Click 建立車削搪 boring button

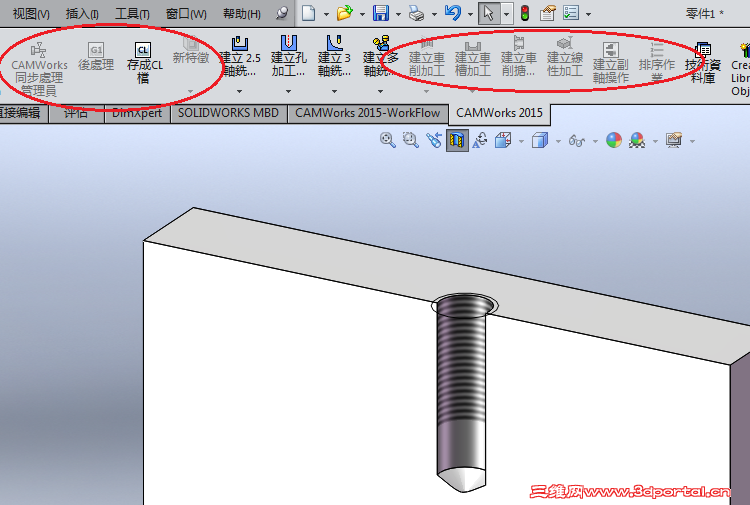point(518,56)
